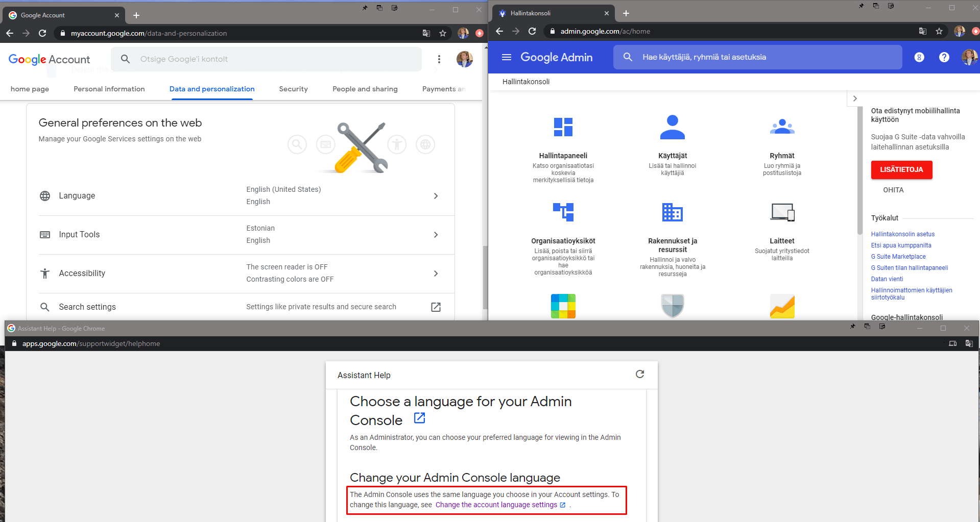Reload the admin.google.com tab
Image resolution: width=980 pixels, height=522 pixels.
[532, 31]
